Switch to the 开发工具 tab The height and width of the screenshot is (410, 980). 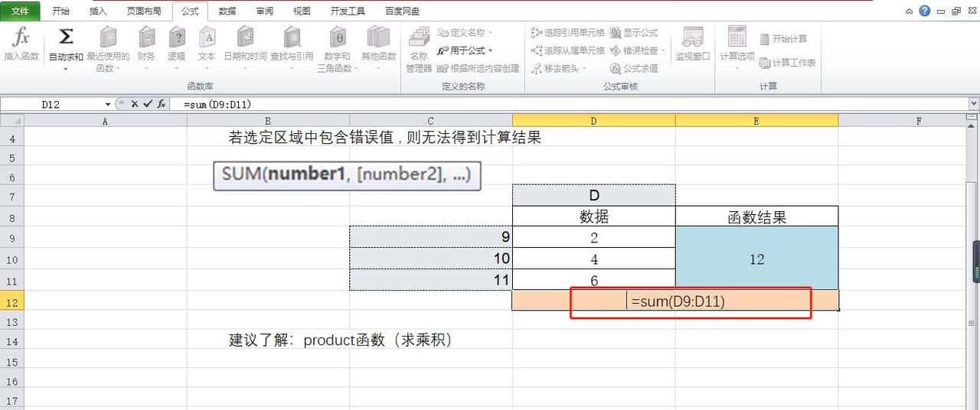click(x=348, y=11)
